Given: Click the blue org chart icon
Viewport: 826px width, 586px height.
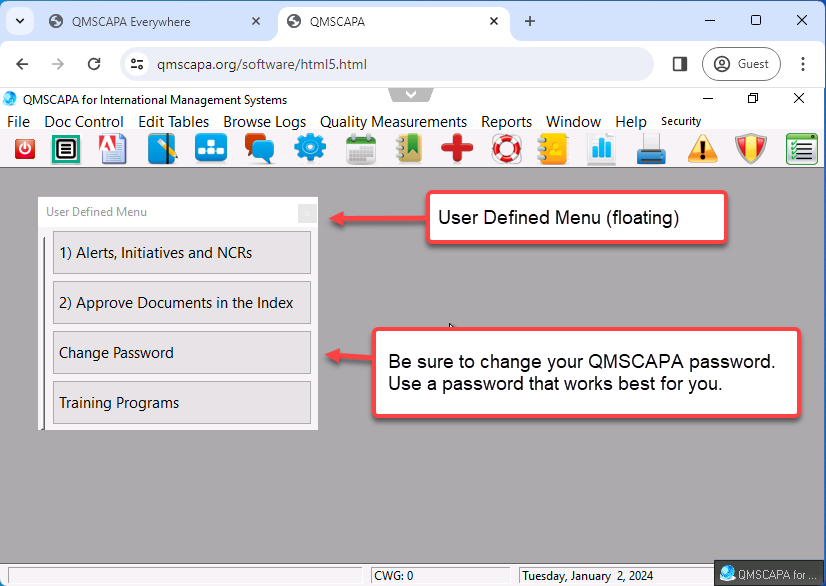Looking at the screenshot, I should pos(211,148).
